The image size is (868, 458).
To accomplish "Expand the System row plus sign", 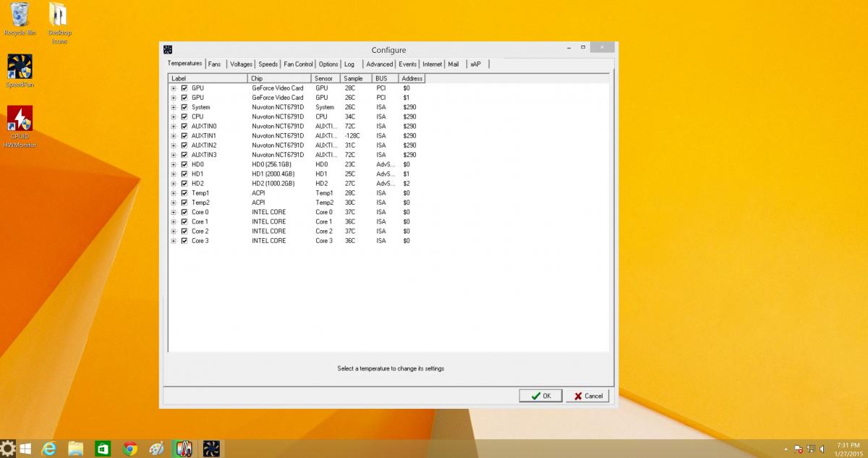I will (x=174, y=107).
